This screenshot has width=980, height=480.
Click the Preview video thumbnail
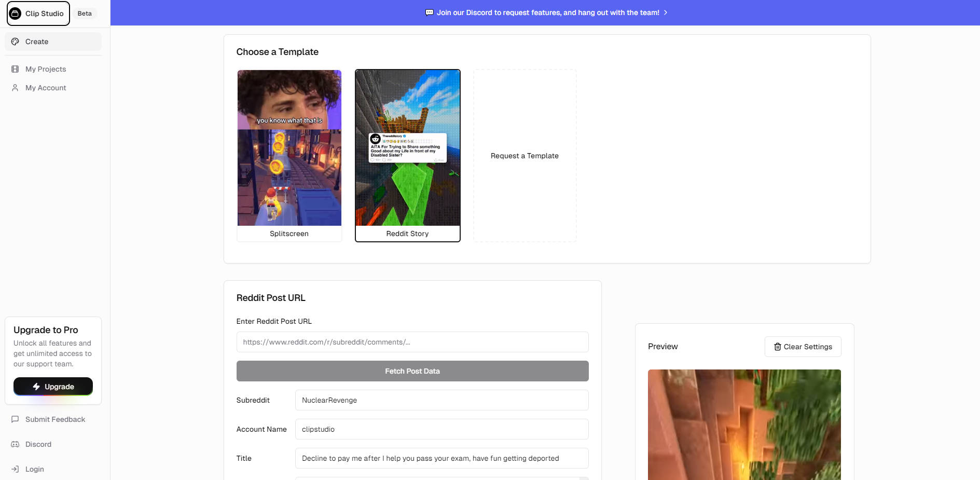[x=744, y=424]
